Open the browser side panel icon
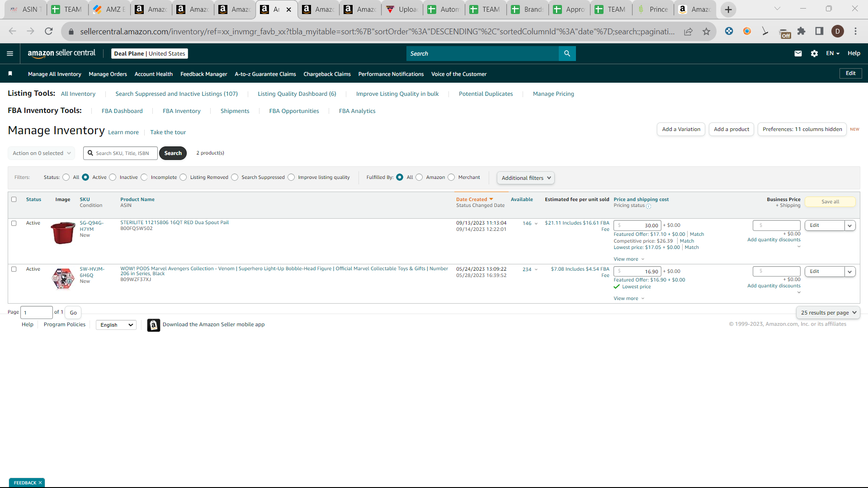 pos(819,31)
